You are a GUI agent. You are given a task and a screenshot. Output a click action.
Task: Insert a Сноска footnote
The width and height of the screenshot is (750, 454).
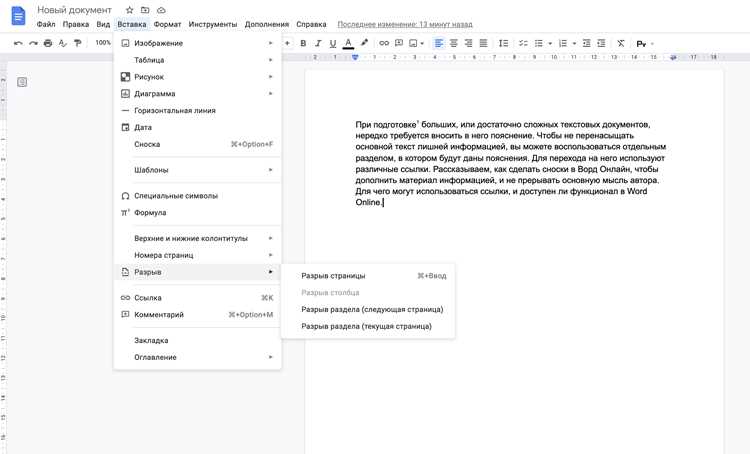[198, 144]
